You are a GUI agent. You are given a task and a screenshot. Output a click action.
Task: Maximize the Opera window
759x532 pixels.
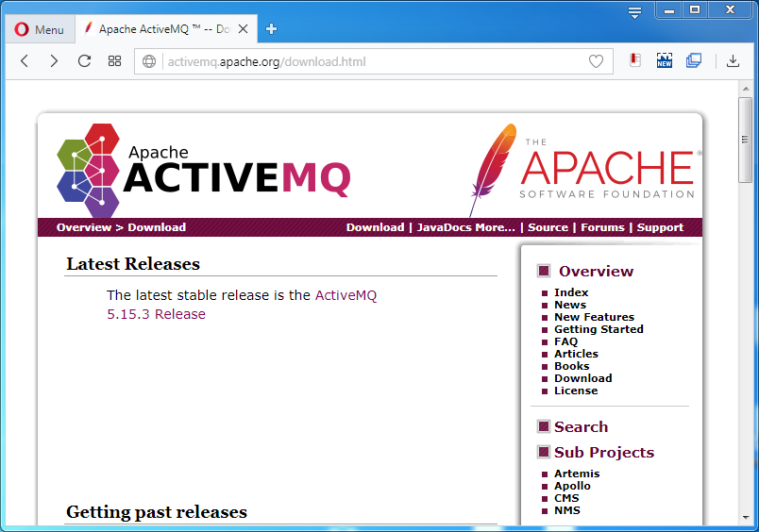pos(695,10)
